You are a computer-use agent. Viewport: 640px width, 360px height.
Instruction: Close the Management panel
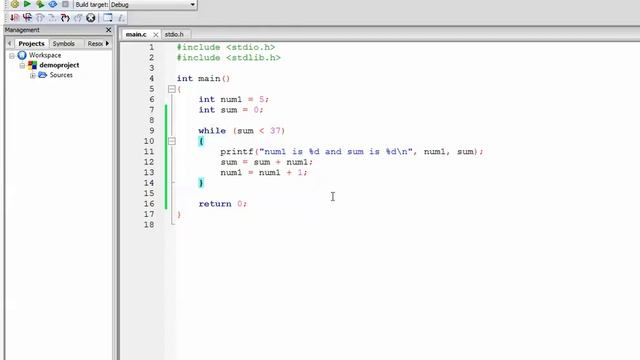[x=108, y=30]
